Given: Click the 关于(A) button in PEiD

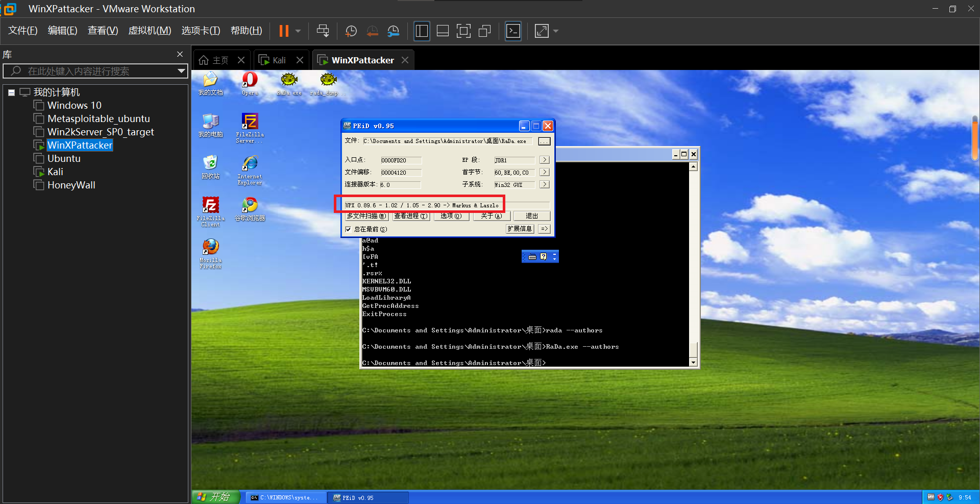Looking at the screenshot, I should (492, 216).
